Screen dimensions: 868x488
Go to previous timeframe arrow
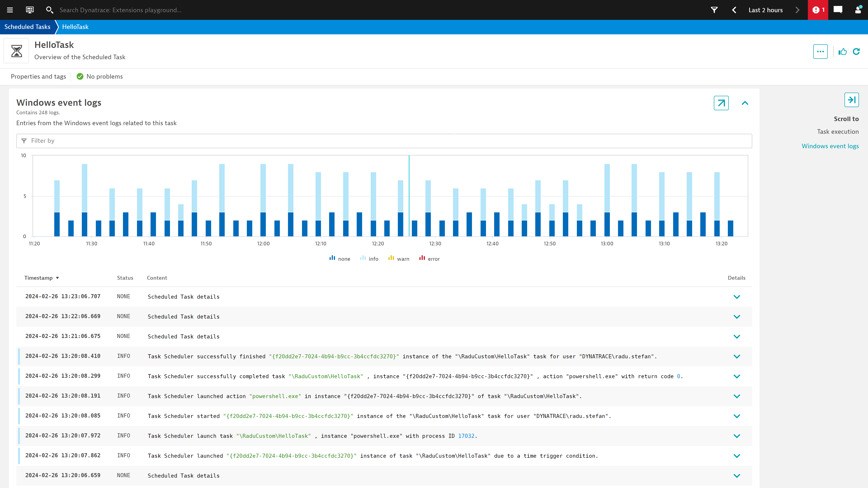(734, 10)
